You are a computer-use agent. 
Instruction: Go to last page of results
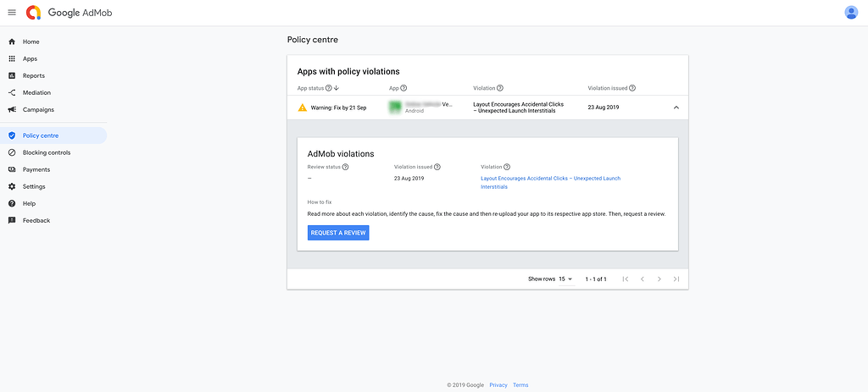(676, 279)
